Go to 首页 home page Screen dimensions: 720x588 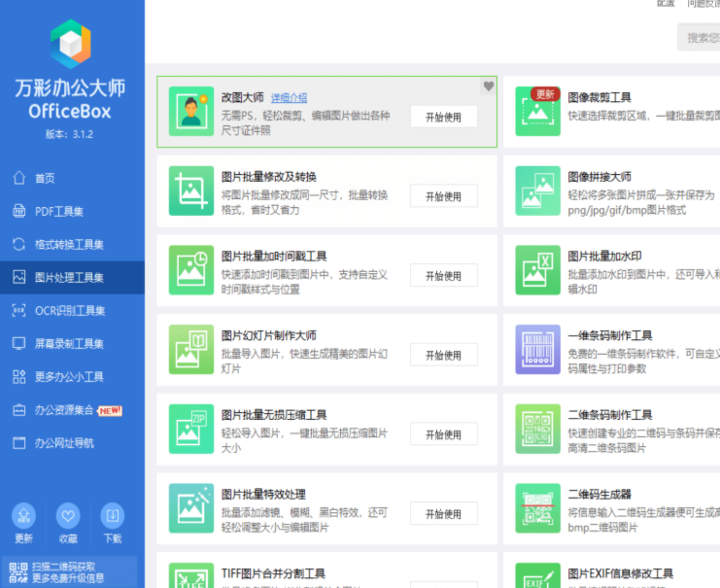72,178
